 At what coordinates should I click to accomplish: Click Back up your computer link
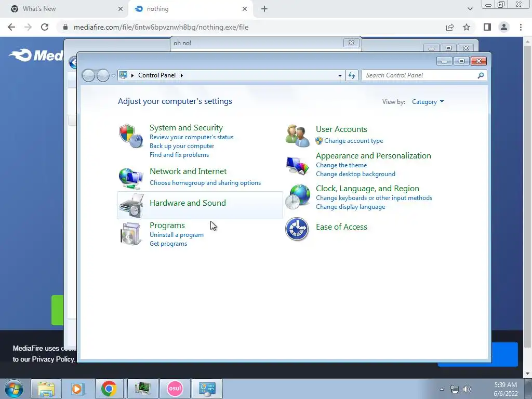[182, 146]
